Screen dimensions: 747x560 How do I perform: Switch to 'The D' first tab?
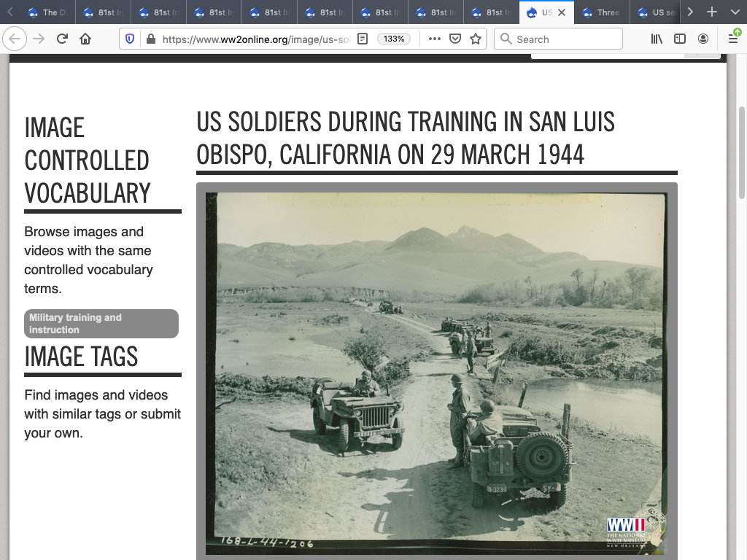pos(44,12)
